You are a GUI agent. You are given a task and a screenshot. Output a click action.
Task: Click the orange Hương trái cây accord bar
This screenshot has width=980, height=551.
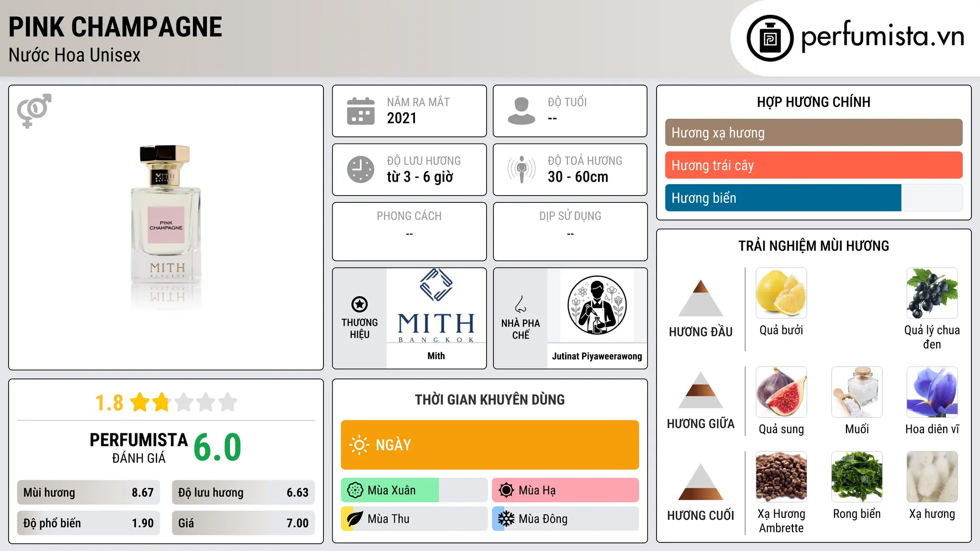point(814,165)
